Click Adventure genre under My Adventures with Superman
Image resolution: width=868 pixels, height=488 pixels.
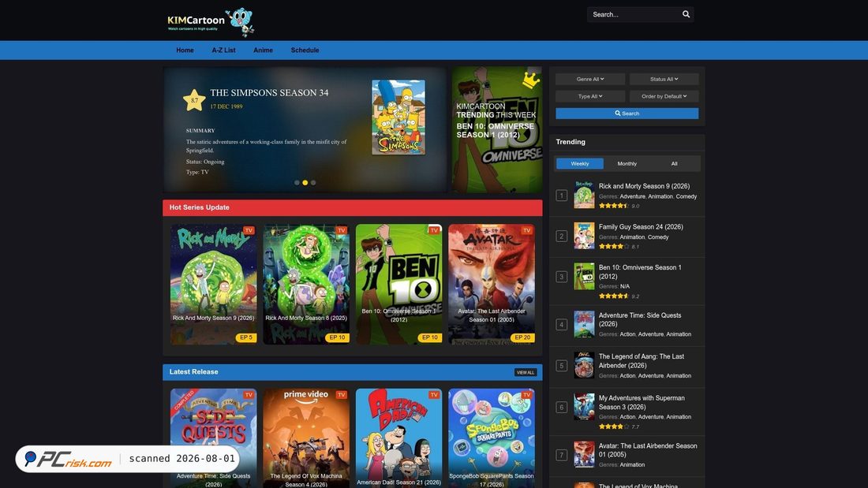pyautogui.click(x=650, y=417)
